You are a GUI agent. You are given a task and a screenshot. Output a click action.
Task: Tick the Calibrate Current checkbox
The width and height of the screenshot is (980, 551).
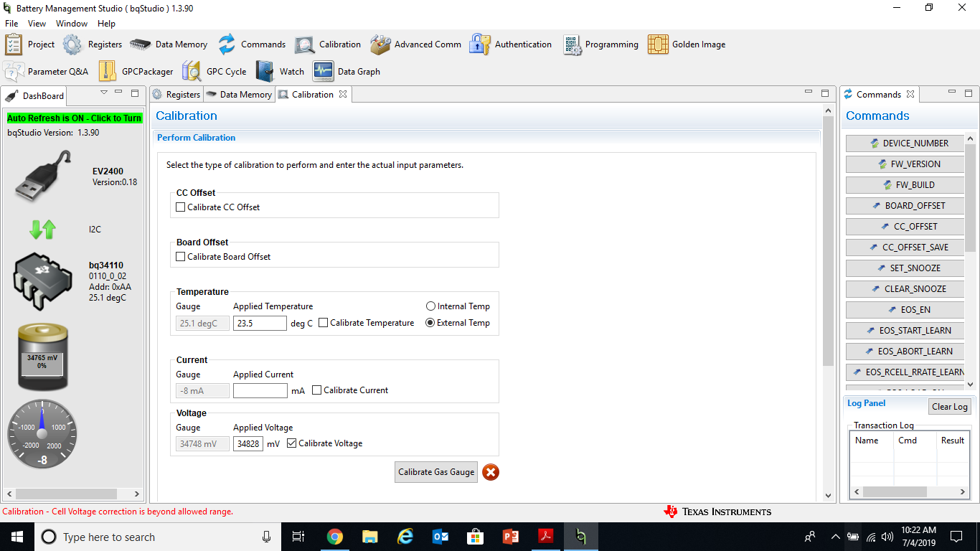[x=317, y=390]
